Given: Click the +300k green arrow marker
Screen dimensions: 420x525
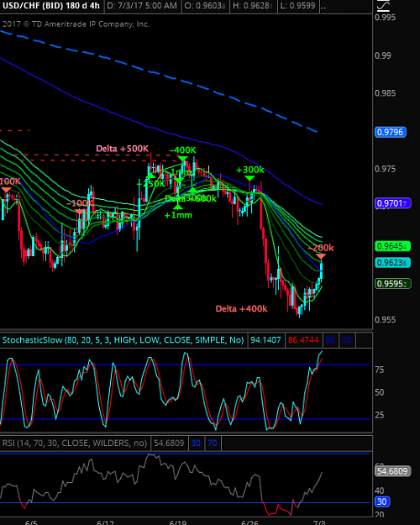Looking at the screenshot, I should point(249,178).
